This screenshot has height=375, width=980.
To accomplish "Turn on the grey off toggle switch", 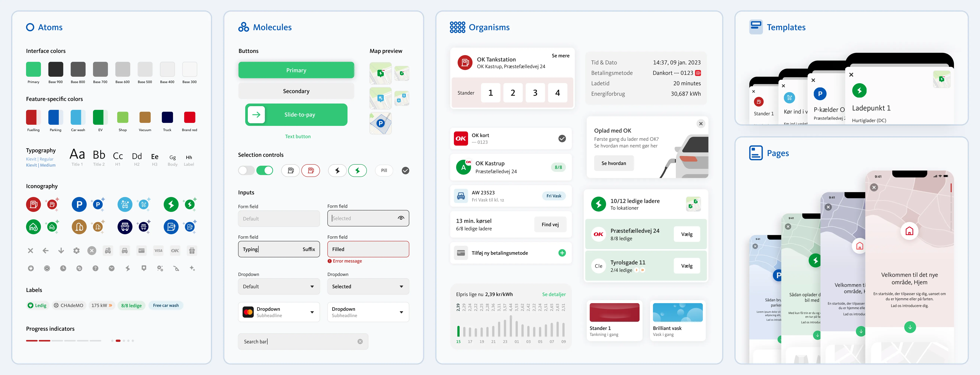I will coord(246,171).
